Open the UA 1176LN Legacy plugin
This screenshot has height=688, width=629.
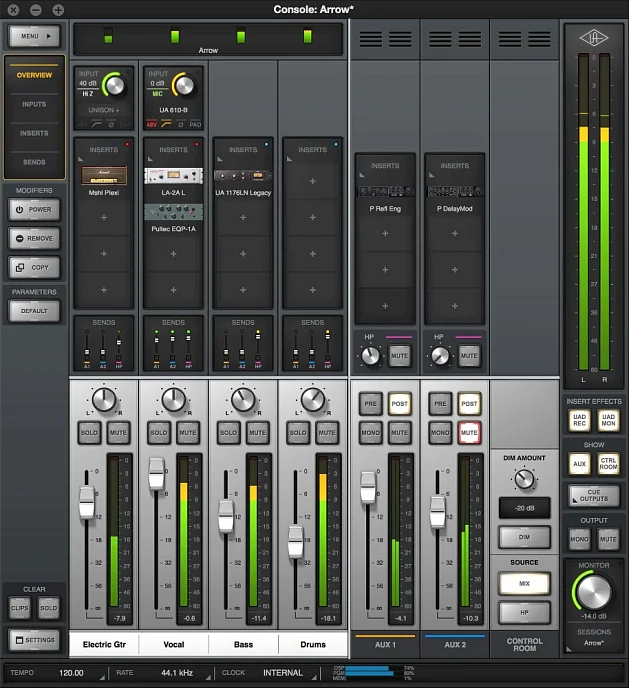click(x=243, y=176)
